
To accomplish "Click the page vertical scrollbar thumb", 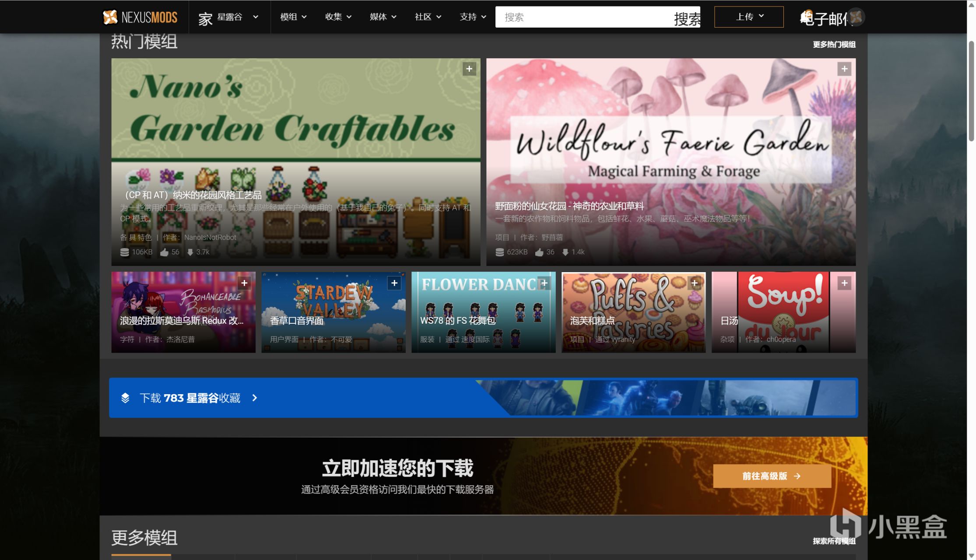I will [x=971, y=91].
